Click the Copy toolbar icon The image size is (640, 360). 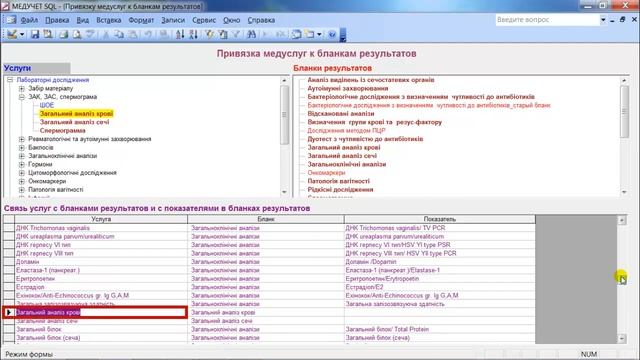[119, 34]
